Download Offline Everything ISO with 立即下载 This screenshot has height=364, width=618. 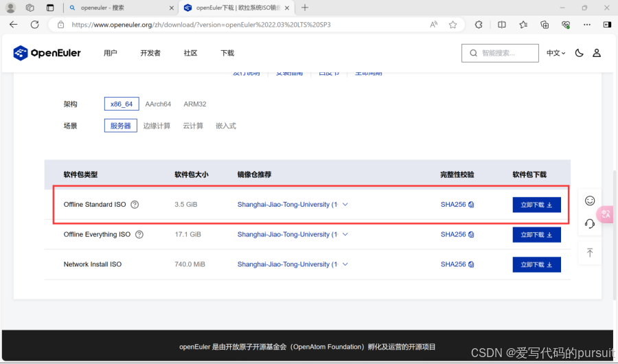pyautogui.click(x=536, y=235)
